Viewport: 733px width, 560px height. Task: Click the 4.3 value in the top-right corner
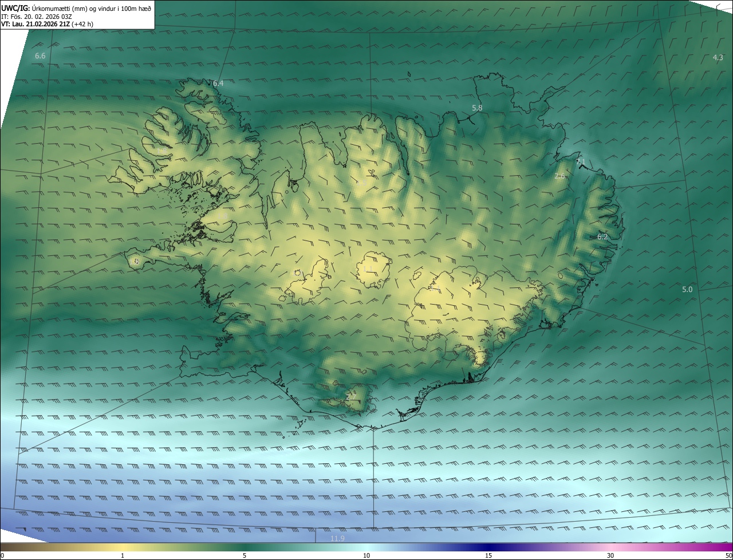tap(718, 58)
